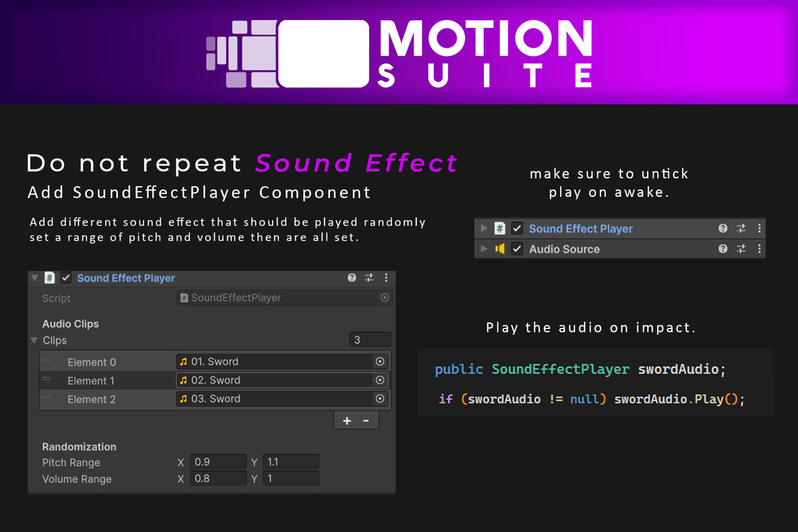Collapse the Clips list foldout
The width and height of the screenshot is (798, 532).
point(34,340)
